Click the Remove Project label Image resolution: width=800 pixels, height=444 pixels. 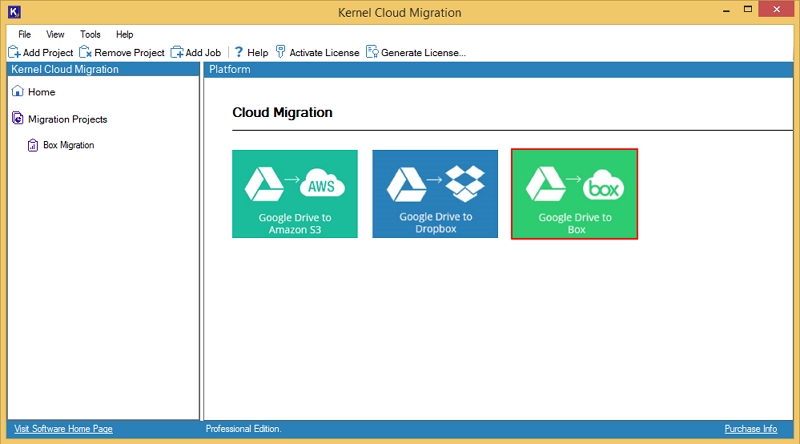click(129, 53)
